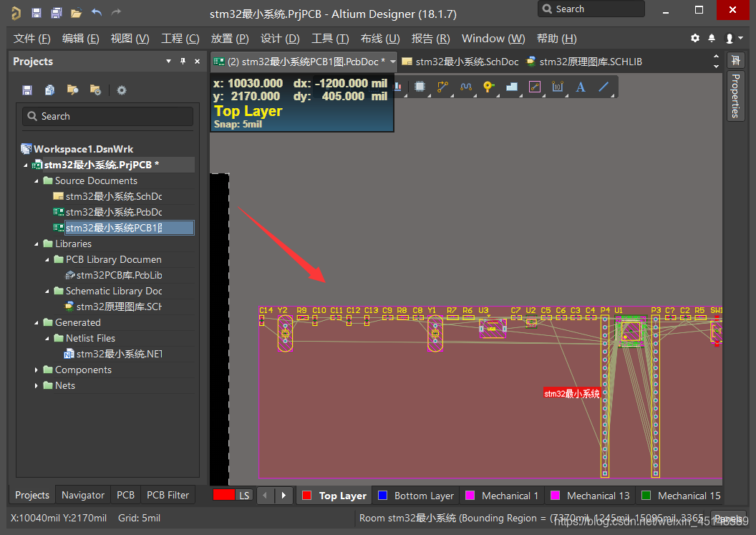Collapse the Source Documents folder
Image resolution: width=756 pixels, height=535 pixels.
(x=37, y=181)
